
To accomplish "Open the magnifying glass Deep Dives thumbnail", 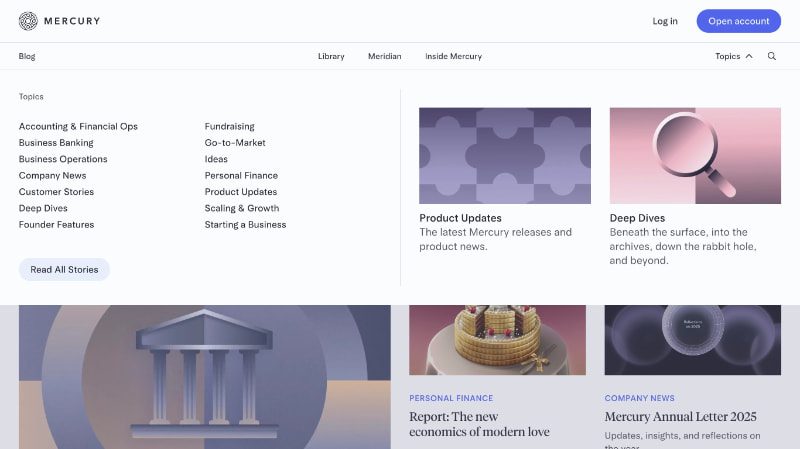I will [x=695, y=156].
